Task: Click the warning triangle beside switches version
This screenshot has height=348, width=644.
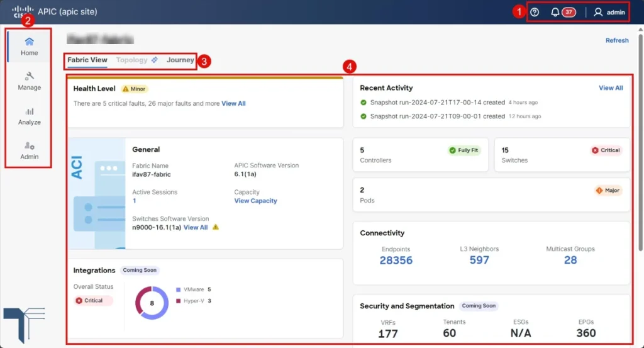Action: (216, 227)
